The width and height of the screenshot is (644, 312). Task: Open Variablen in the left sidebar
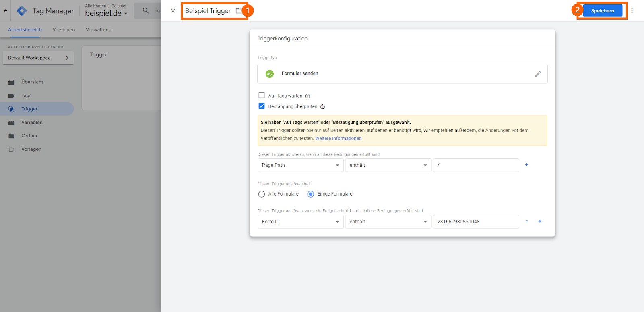32,123
